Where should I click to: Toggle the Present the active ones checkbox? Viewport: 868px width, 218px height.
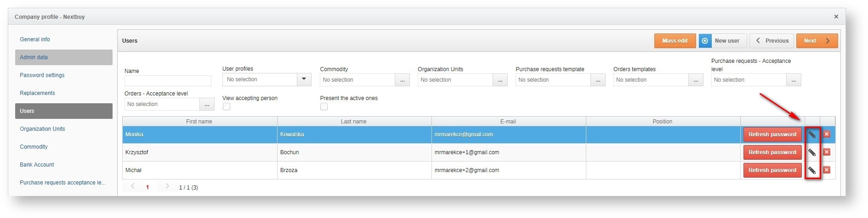click(324, 106)
